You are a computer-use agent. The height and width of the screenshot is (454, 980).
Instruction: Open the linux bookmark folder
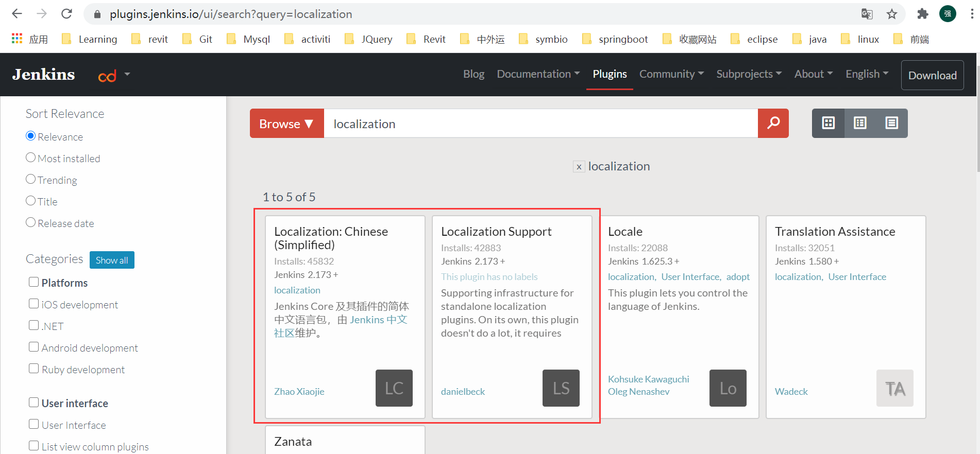(860, 39)
